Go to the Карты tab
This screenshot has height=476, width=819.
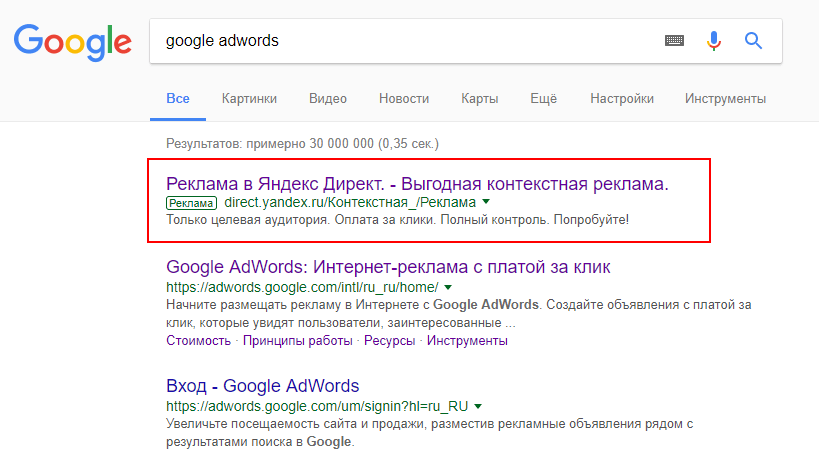point(479,99)
